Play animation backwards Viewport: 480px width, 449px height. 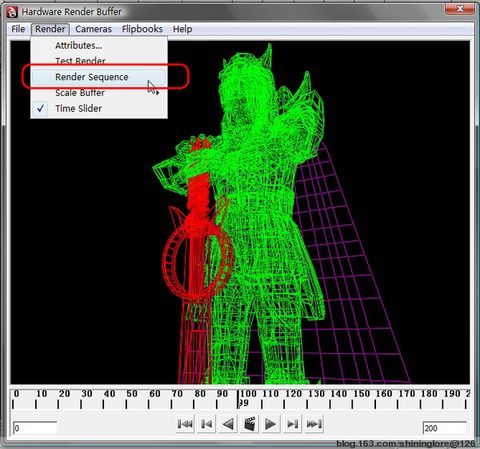(x=228, y=424)
